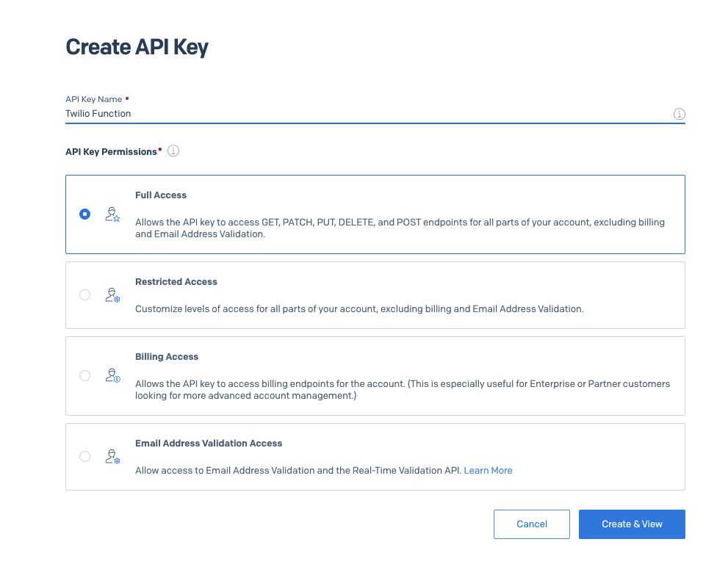
Task: Open the Learn More link
Action: 488,470
